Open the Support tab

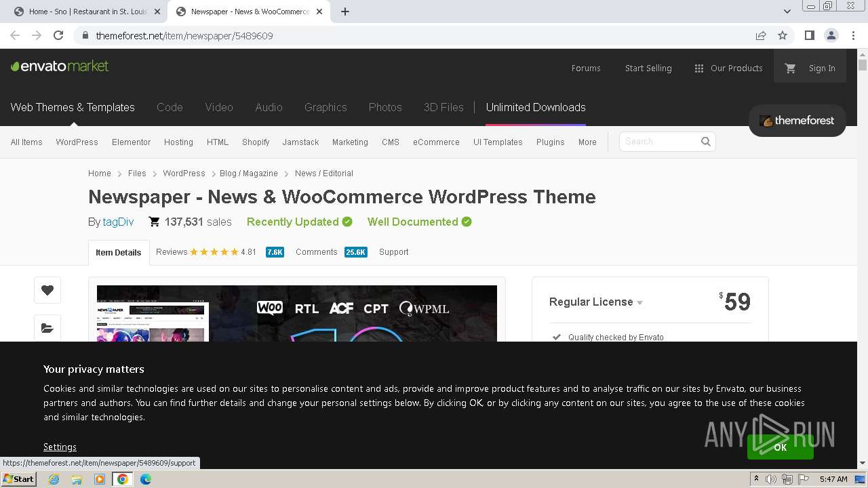(x=394, y=252)
